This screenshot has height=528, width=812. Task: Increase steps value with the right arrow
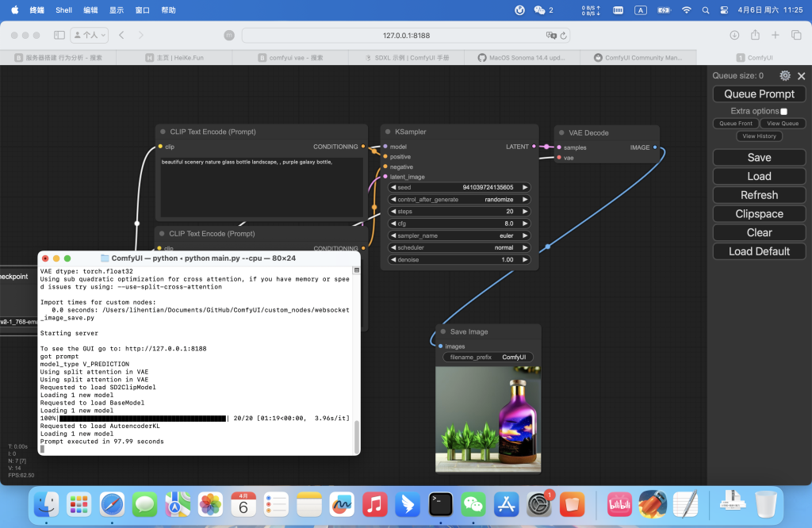click(x=525, y=212)
